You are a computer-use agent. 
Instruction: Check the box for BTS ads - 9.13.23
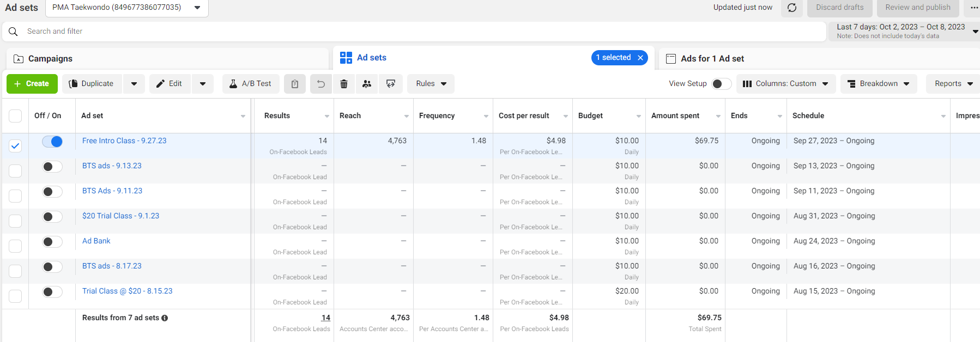(x=15, y=171)
